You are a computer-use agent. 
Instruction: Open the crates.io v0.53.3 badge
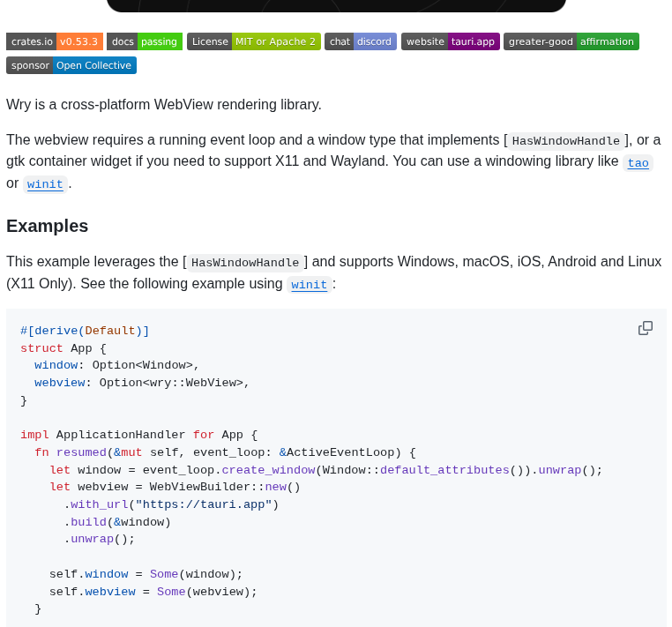pyautogui.click(x=55, y=41)
